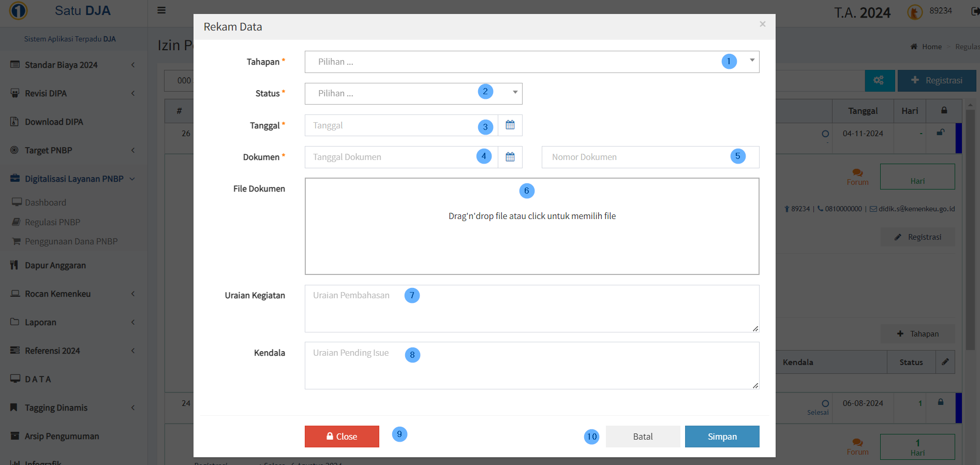Open calendar picker for Tanggal field
Image resolution: width=980 pixels, height=465 pixels.
510,125
